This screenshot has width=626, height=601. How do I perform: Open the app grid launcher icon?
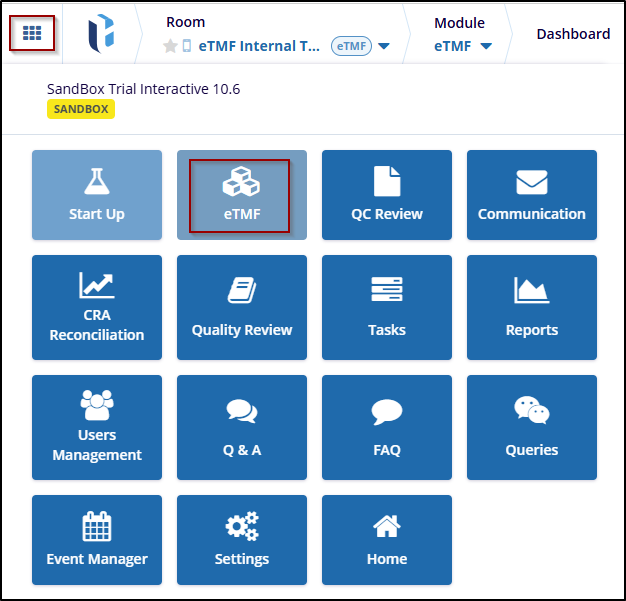(x=32, y=33)
